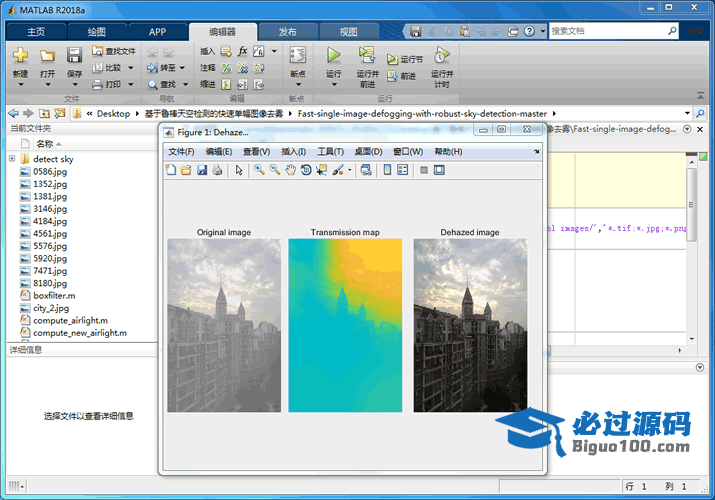Expand the detect sky folder
The height and width of the screenshot is (500, 715).
click(12, 159)
